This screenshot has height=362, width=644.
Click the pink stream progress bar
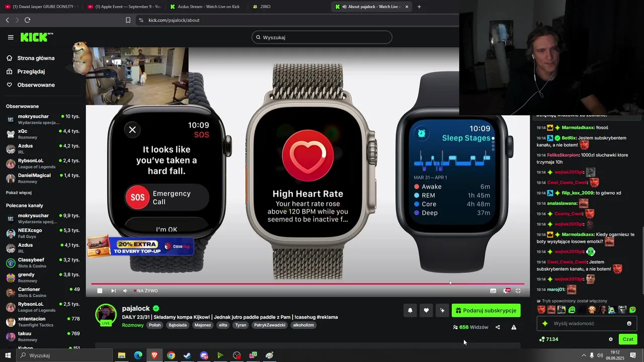click(x=307, y=284)
